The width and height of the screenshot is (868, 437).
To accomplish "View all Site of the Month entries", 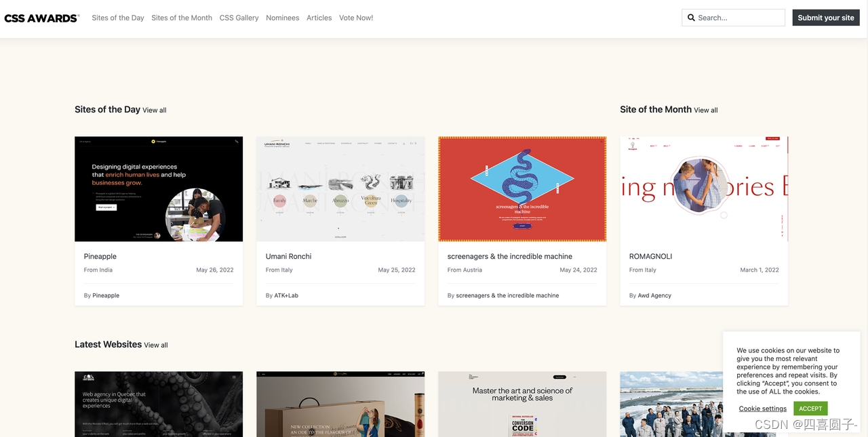I will click(705, 110).
